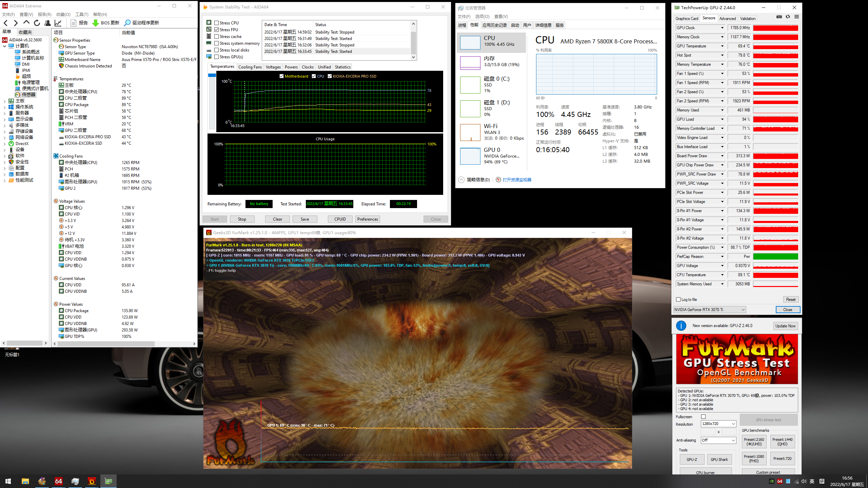Toggle the Stress system memory checkbox
The image size is (868, 488).
tap(216, 43)
